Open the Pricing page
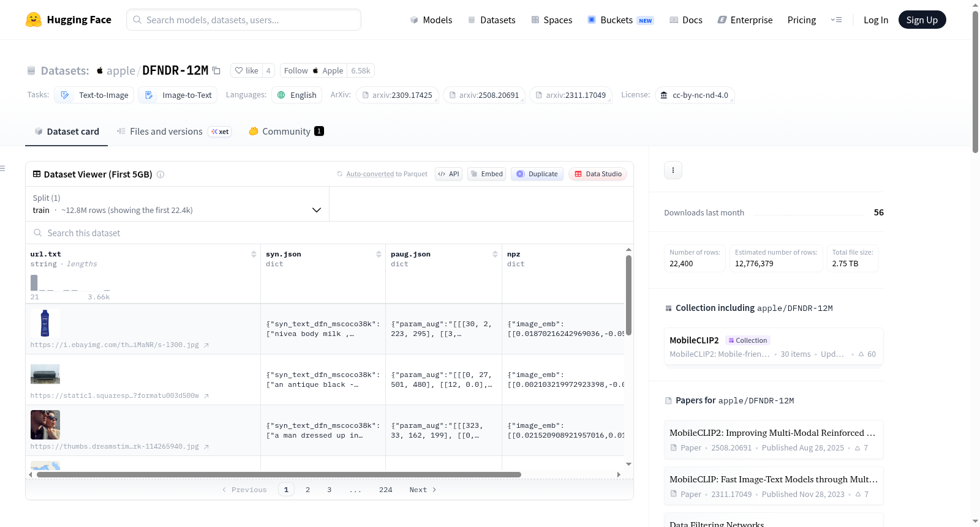Screen dimensions: 980x527 [x=802, y=20]
